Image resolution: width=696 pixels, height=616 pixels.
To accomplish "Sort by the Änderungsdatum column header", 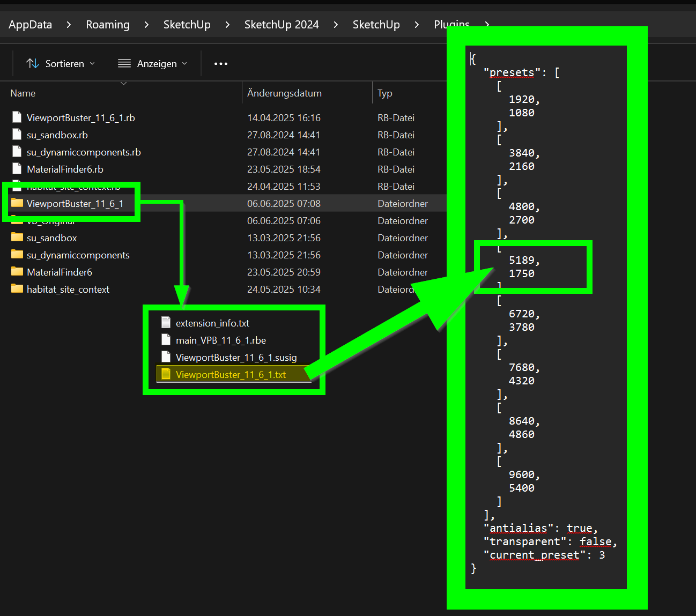I will (x=284, y=93).
